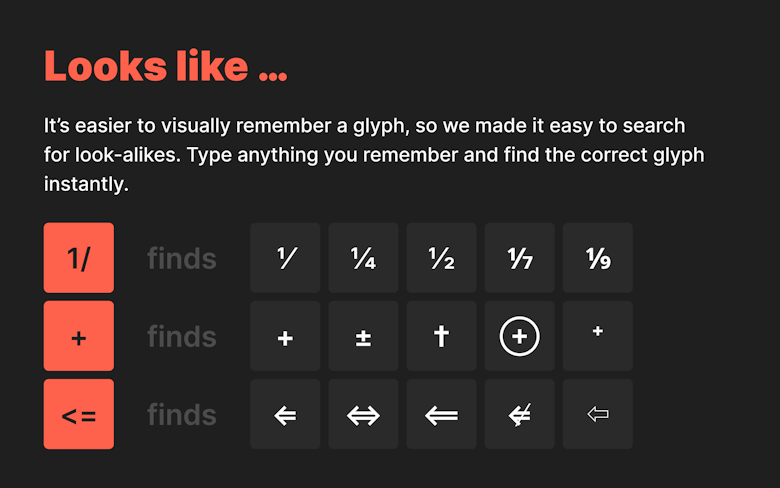Pick the one ninth ⅑ glyph
The height and width of the screenshot is (488, 780).
pyautogui.click(x=597, y=258)
